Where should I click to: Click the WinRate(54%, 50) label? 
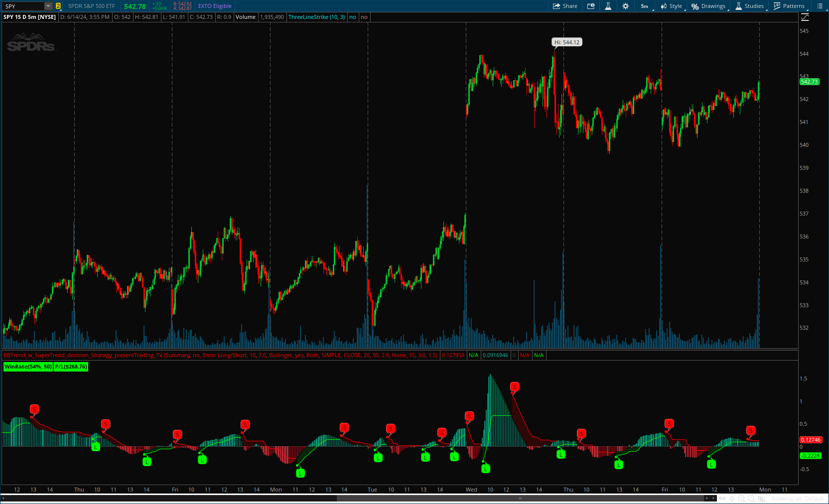(28, 367)
